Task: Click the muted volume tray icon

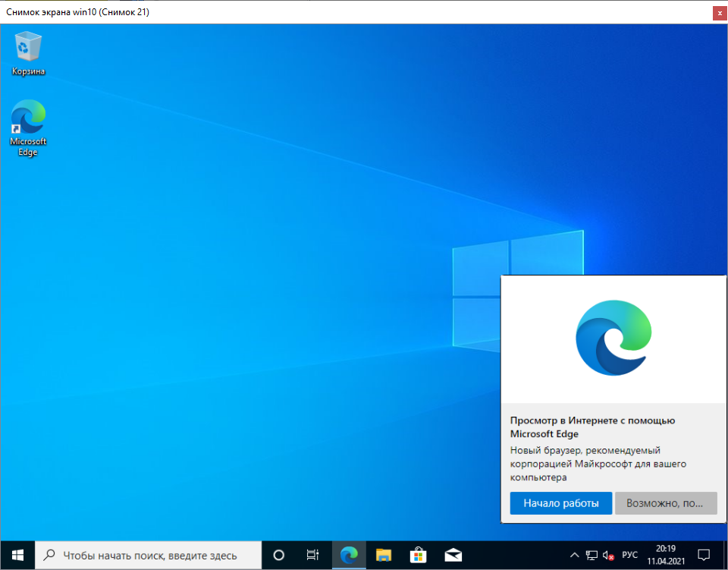Action: (x=608, y=555)
